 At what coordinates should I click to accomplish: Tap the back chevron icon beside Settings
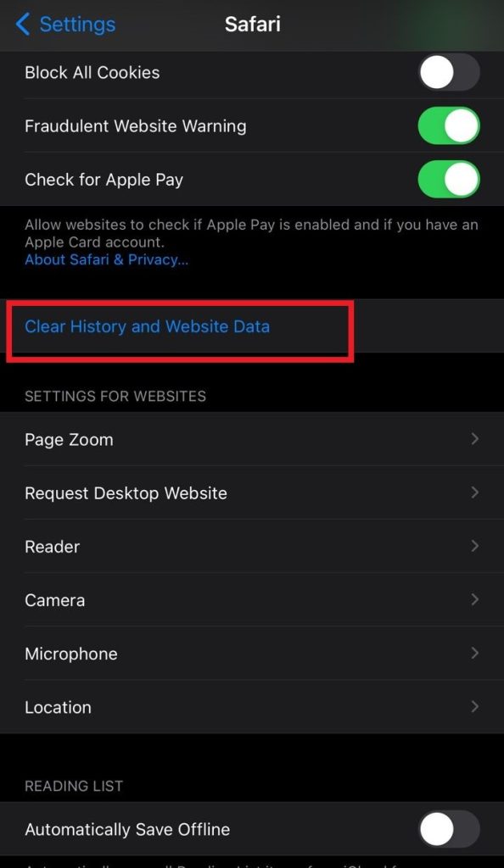click(x=23, y=25)
